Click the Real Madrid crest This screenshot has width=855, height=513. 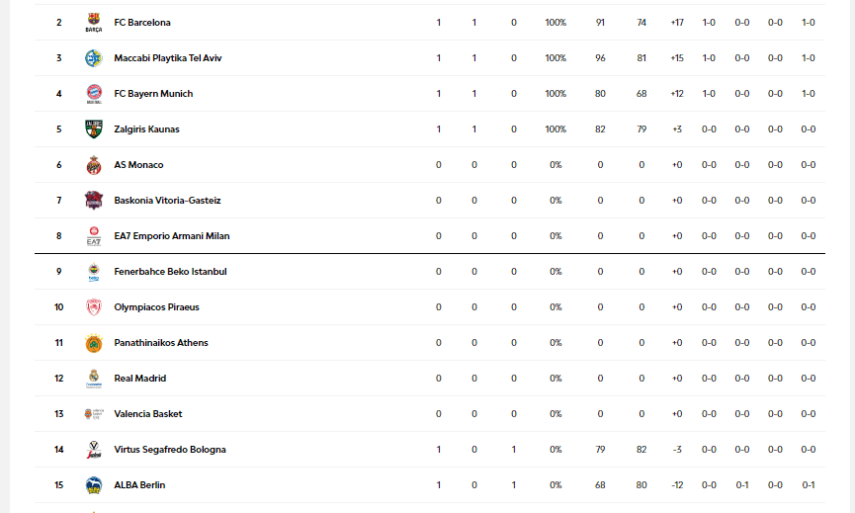[93, 378]
